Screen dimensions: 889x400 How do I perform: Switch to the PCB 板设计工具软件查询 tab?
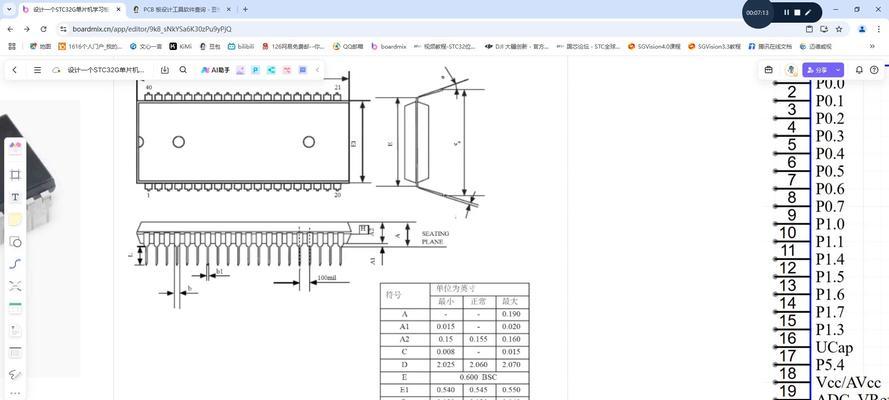(x=179, y=10)
